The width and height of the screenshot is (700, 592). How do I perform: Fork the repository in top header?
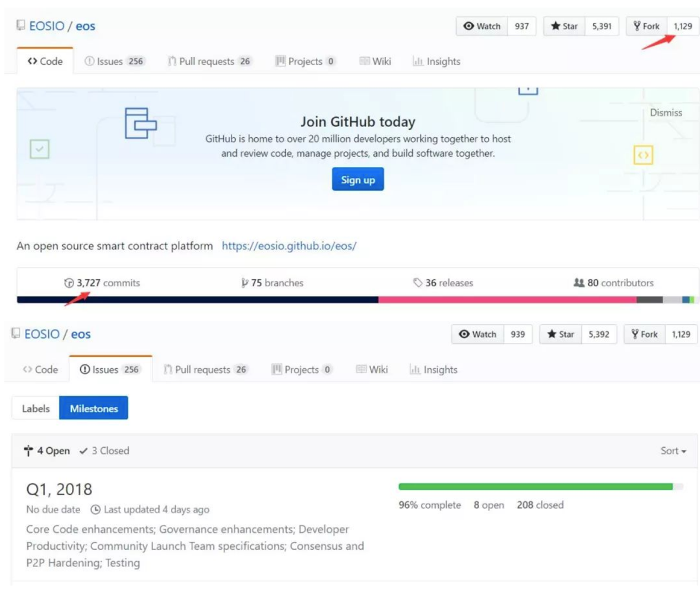click(x=647, y=26)
